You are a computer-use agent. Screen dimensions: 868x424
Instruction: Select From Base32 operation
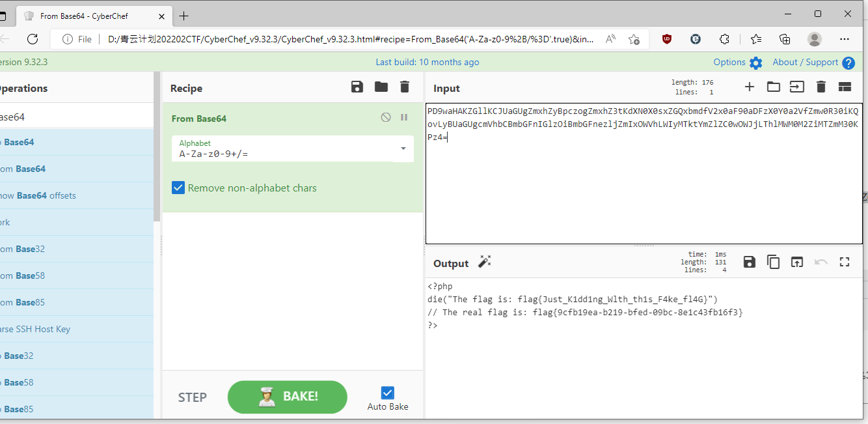tap(77, 249)
